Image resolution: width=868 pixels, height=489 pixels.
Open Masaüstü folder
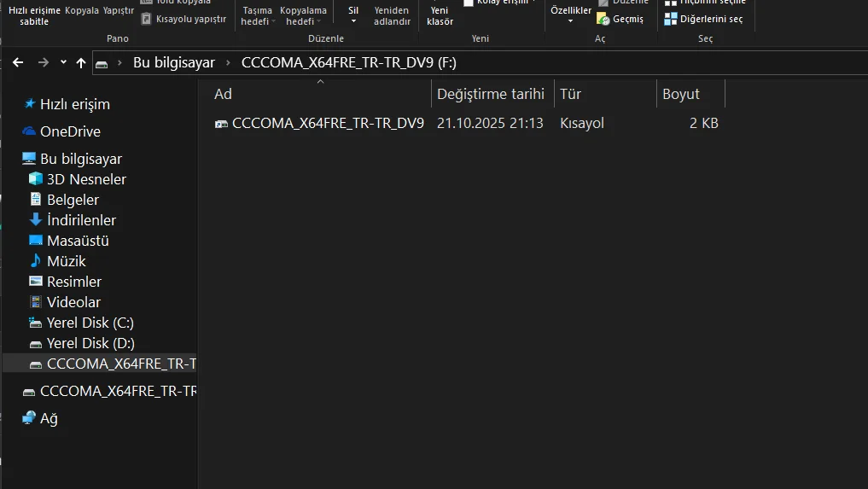click(x=78, y=241)
